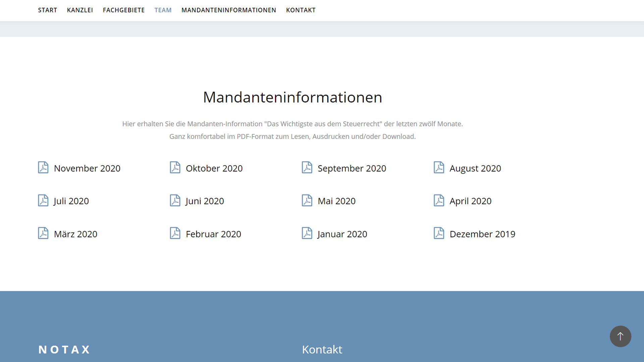Click the Kontakt footer heading
The image size is (644, 362).
point(322,349)
